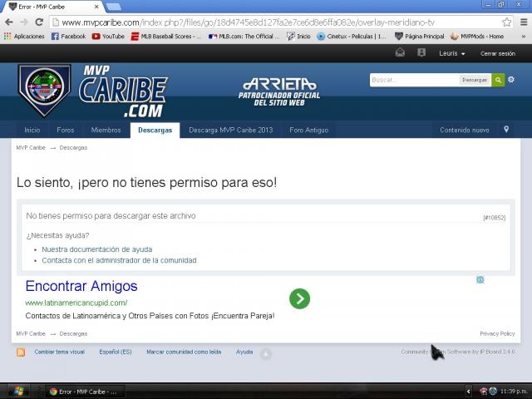Open the Descargar search scope dropdown
532x399 pixels.
475,80
